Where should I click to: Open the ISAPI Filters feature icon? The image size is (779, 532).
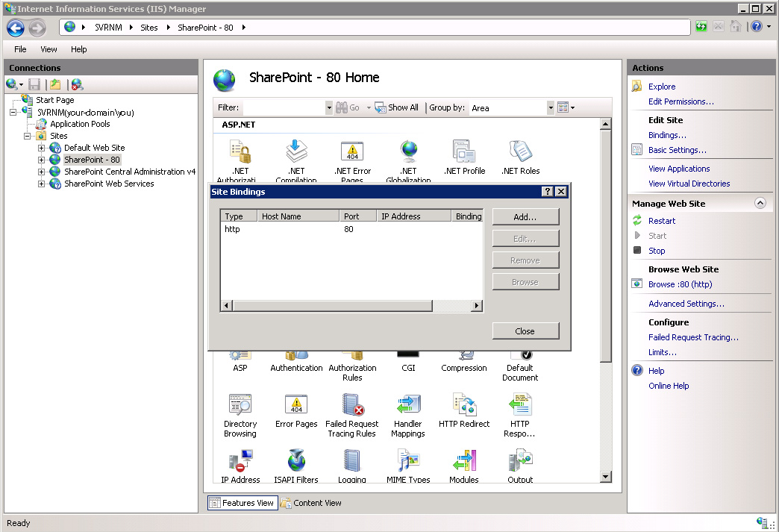click(296, 461)
